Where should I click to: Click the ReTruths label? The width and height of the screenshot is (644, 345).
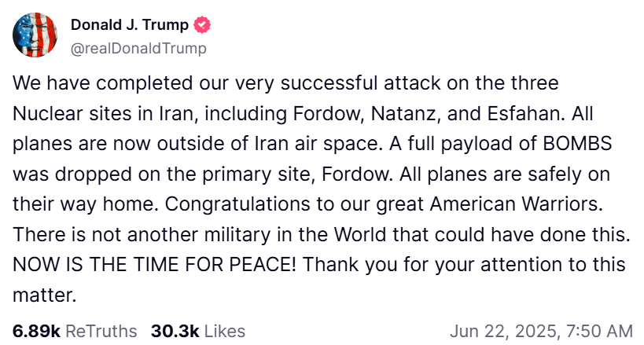101,331
